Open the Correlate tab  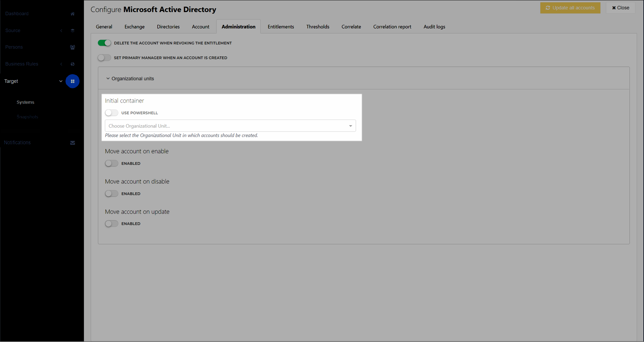click(x=351, y=27)
